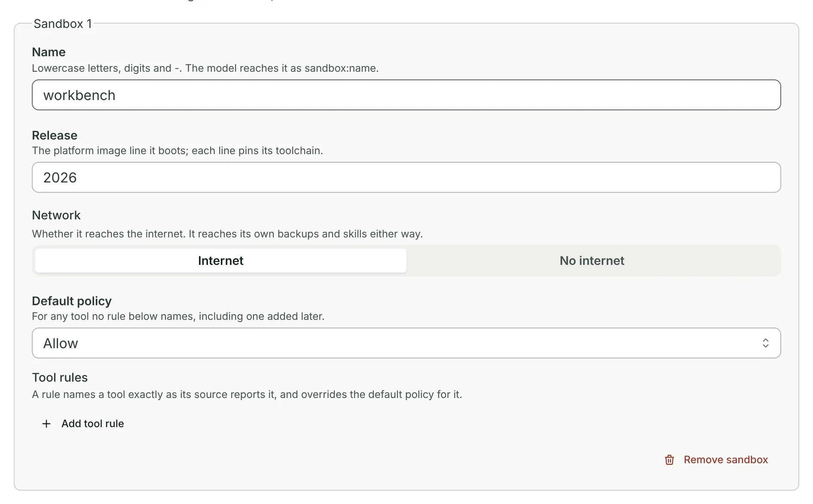Click the plus icon for adding a tool rule

[46, 424]
